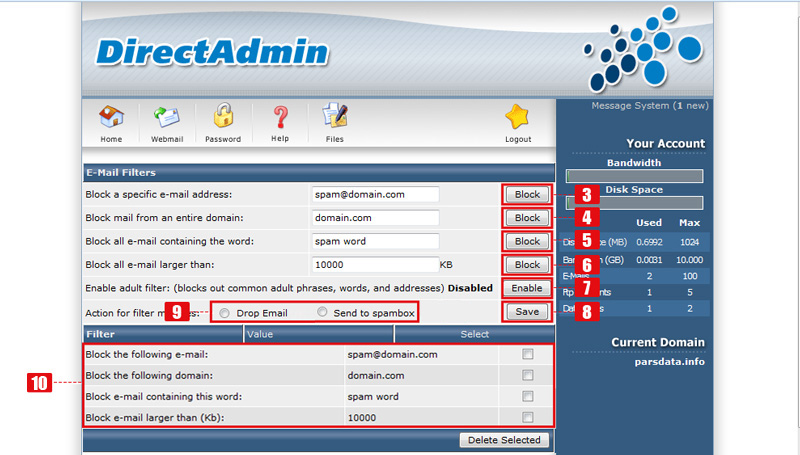800x455 pixels.
Task: Click Block button for specific e-mail address
Action: tap(527, 194)
